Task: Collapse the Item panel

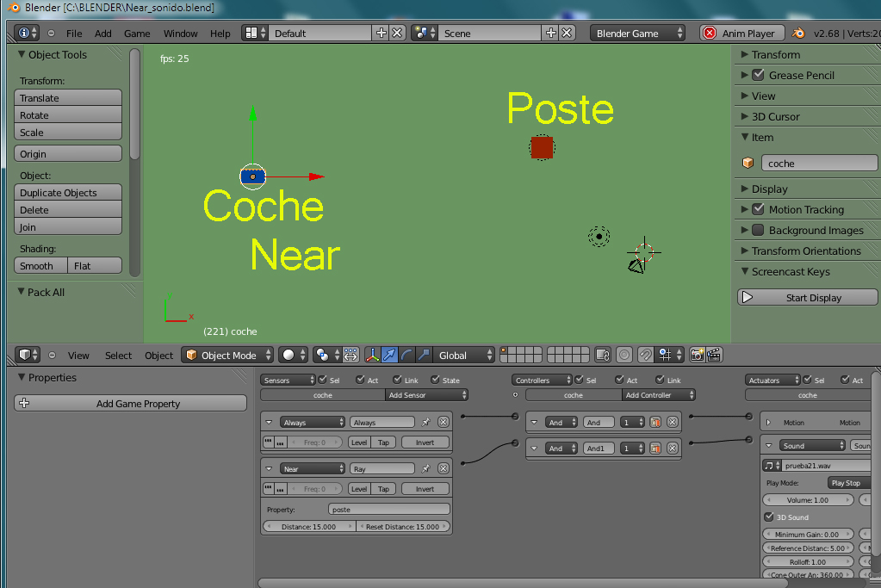Action: 745,137
